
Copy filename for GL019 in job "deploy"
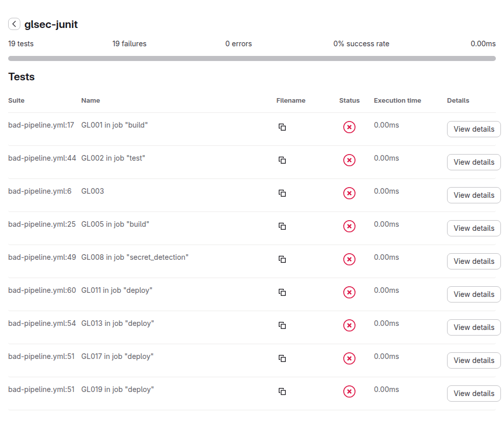pos(282,391)
